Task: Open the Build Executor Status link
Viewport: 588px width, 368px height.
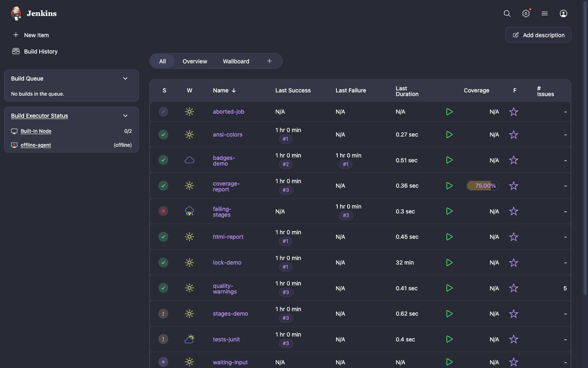Action: 40,116
